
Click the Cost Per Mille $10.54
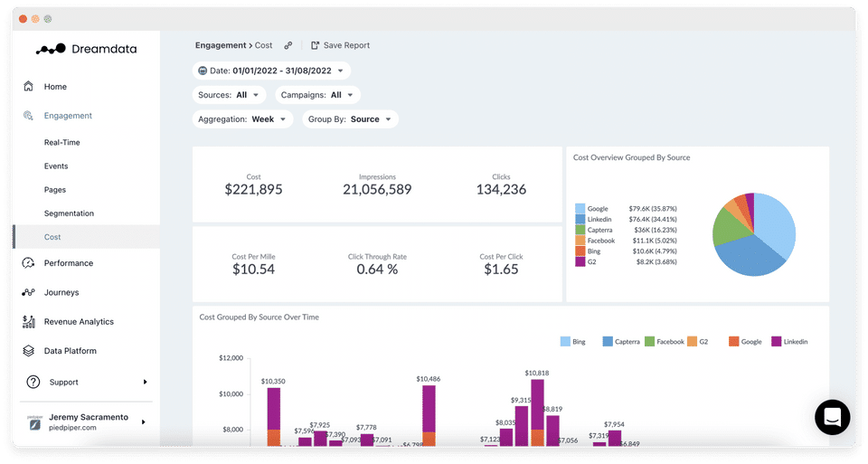[253, 270]
